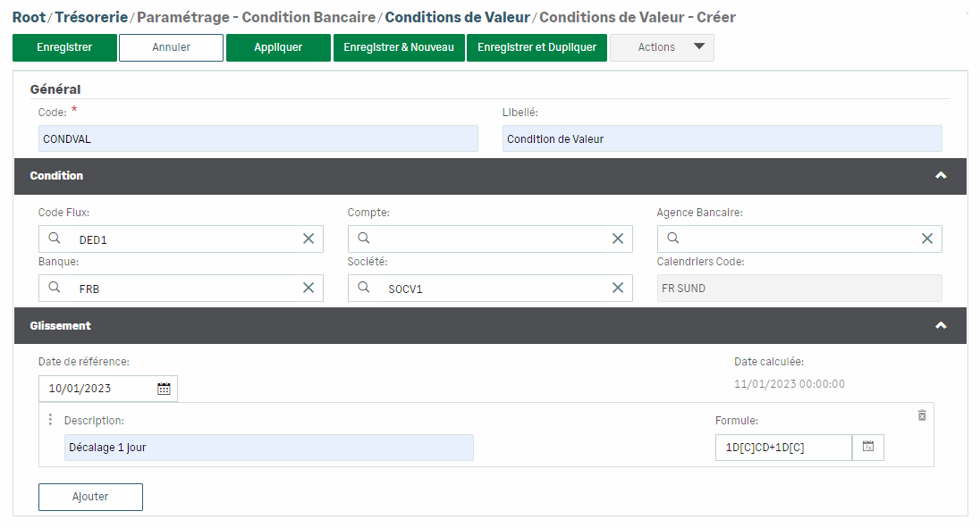Add a new row with Ajouter
This screenshot has width=980, height=528.
pyautogui.click(x=90, y=497)
